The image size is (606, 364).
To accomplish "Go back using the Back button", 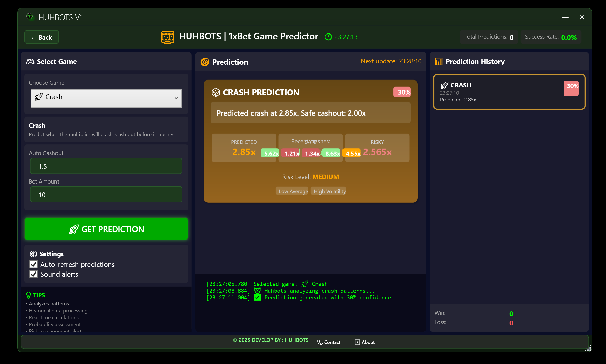I will pos(41,37).
